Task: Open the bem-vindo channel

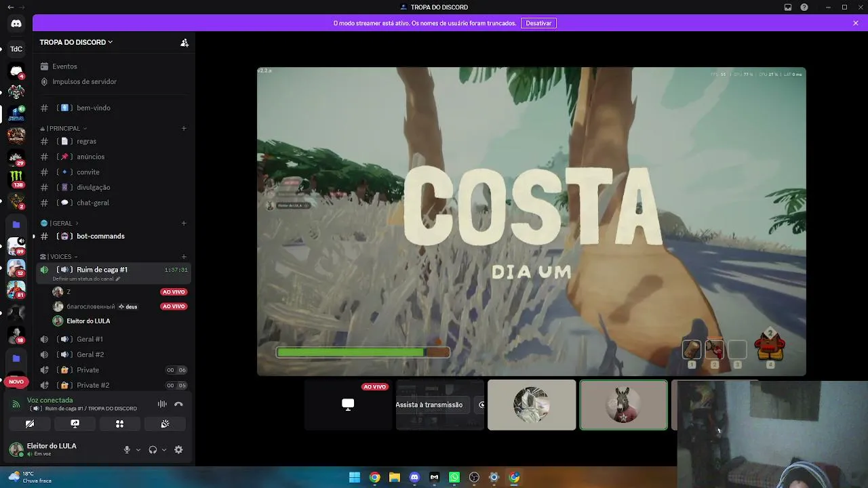Action: point(113,108)
